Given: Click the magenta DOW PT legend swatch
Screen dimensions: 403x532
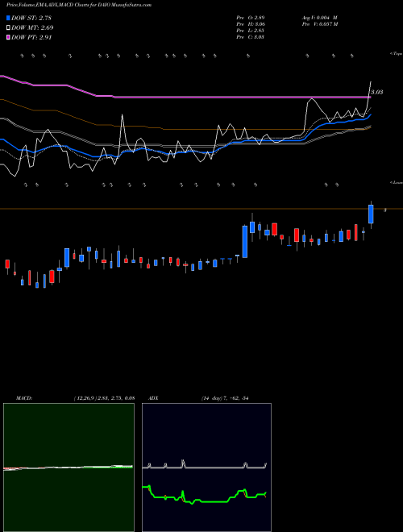Looking at the screenshot, I should 9,37.
